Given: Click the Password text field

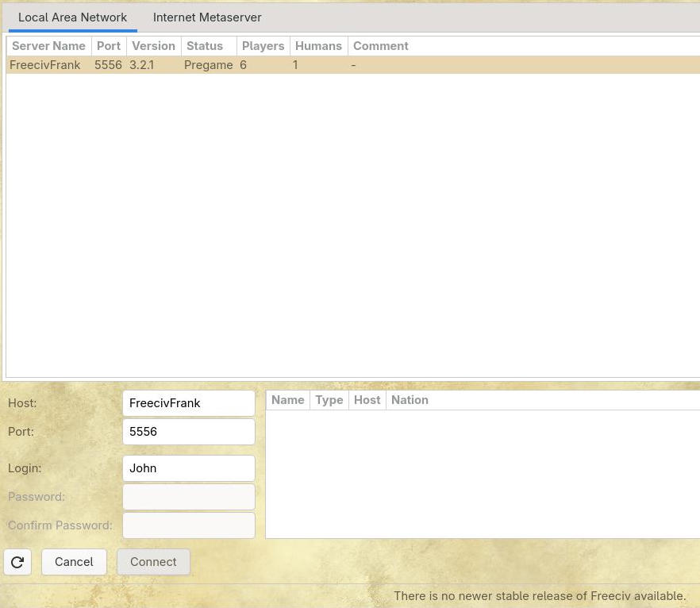Looking at the screenshot, I should (x=189, y=497).
